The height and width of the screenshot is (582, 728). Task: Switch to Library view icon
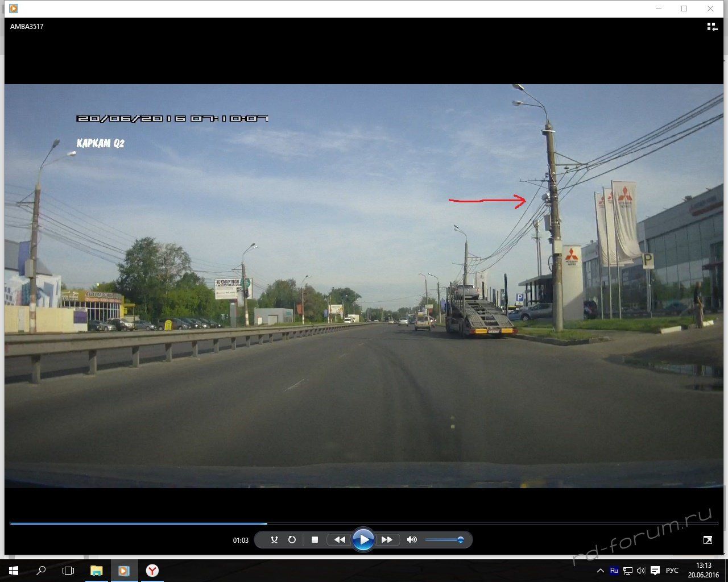[x=712, y=27]
